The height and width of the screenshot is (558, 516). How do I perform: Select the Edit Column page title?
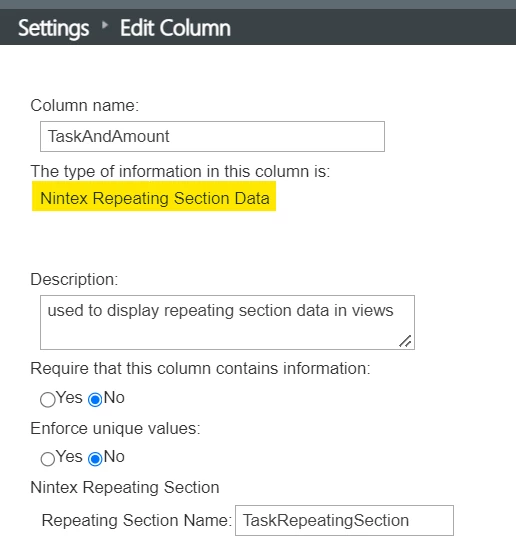(175, 28)
